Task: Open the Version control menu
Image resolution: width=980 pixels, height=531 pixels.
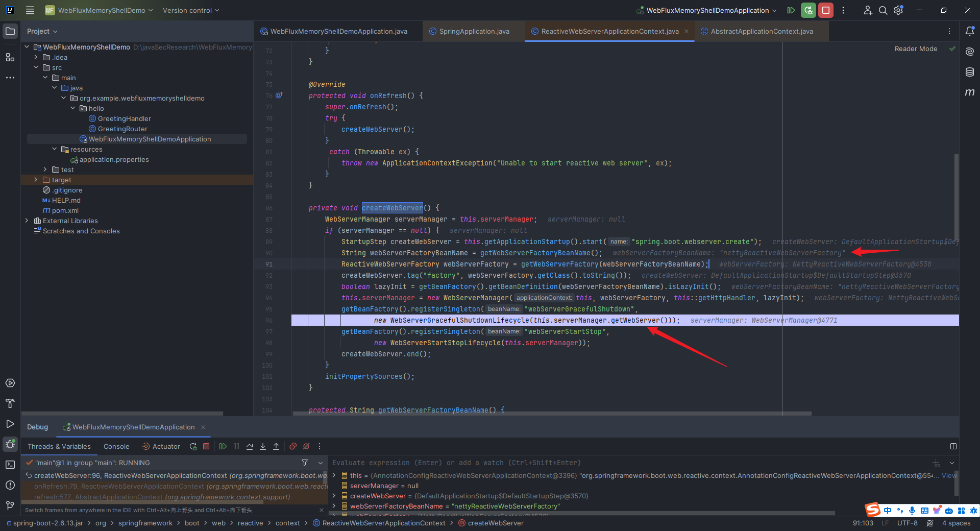Action: [x=190, y=10]
